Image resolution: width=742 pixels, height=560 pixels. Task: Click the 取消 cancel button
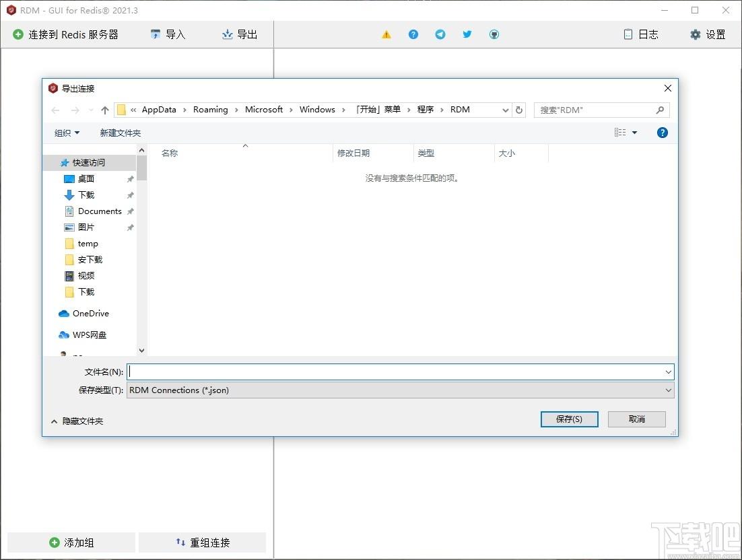(x=636, y=419)
